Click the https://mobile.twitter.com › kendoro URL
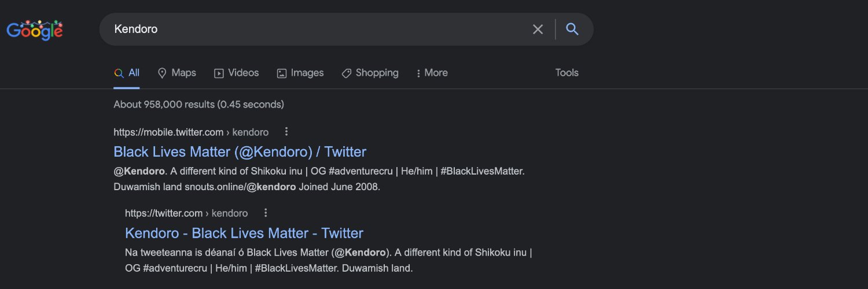The width and height of the screenshot is (868, 289). tap(191, 132)
